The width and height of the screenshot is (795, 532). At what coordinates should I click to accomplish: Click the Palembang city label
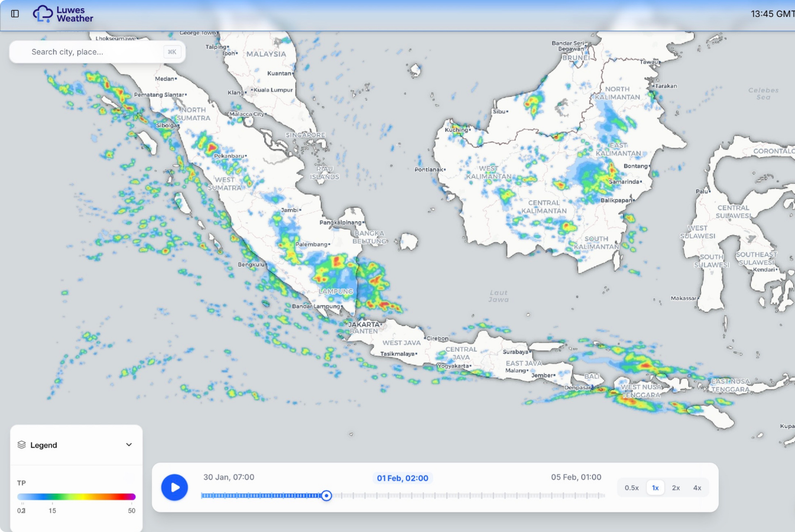pos(311,244)
